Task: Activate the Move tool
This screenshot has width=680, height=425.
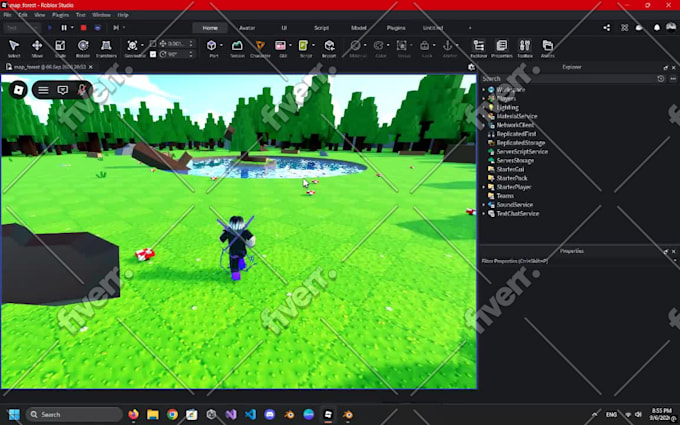Action: [x=37, y=48]
